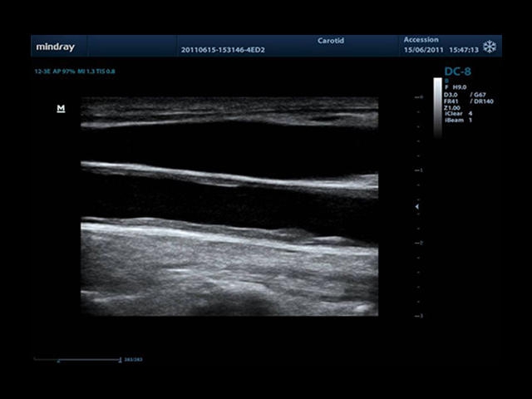Click the DC-8 system model label
The height and width of the screenshot is (399, 532).
pos(459,72)
